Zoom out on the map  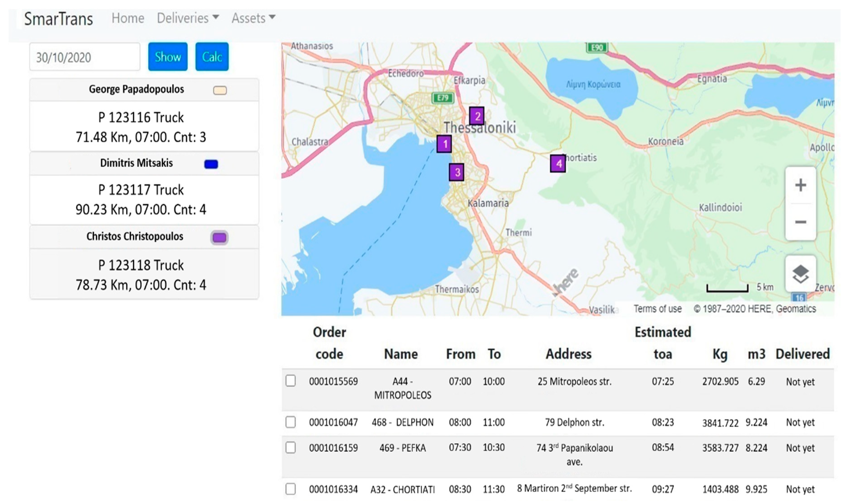(x=800, y=222)
